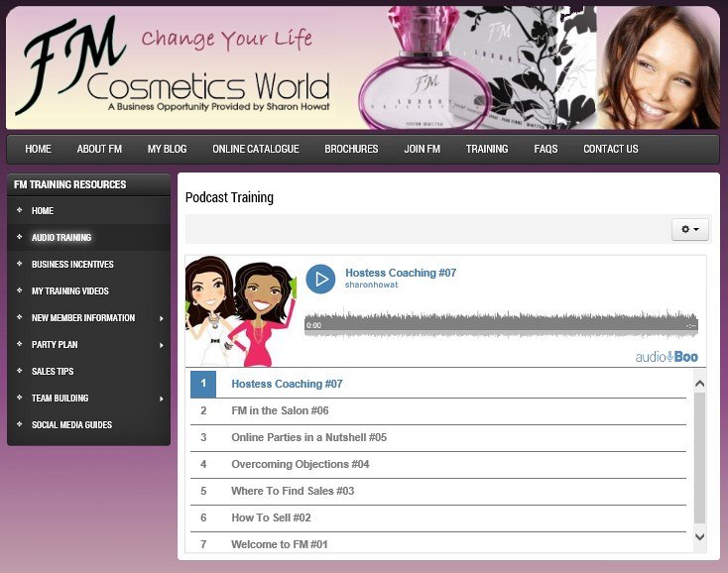
Task: Open the sharonhowat author link
Action: 369,286
